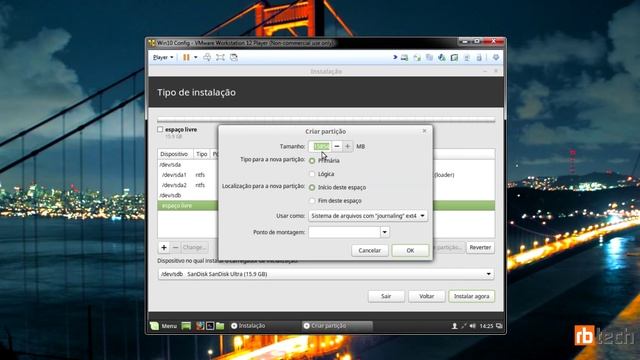Click the 14:25 clock in panel
Image resolution: width=640 pixels, height=360 pixels.
click(x=487, y=326)
